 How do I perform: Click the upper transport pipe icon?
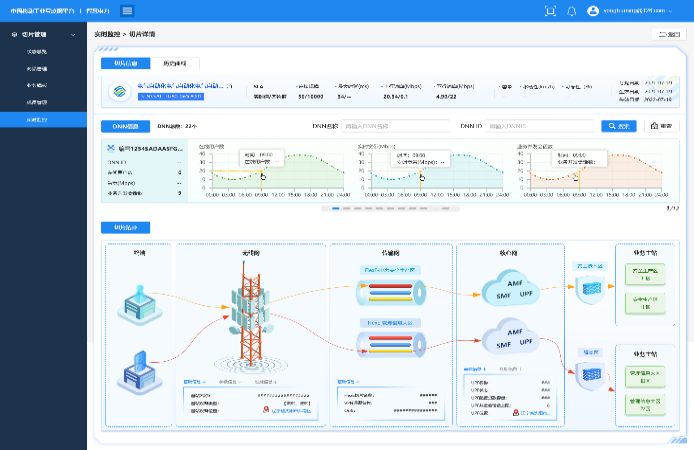click(391, 291)
